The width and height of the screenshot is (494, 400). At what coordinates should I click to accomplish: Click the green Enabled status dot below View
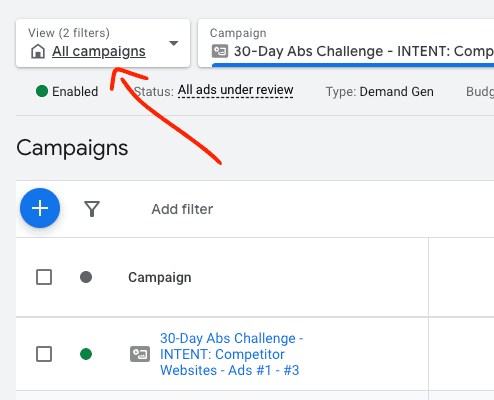click(x=42, y=91)
